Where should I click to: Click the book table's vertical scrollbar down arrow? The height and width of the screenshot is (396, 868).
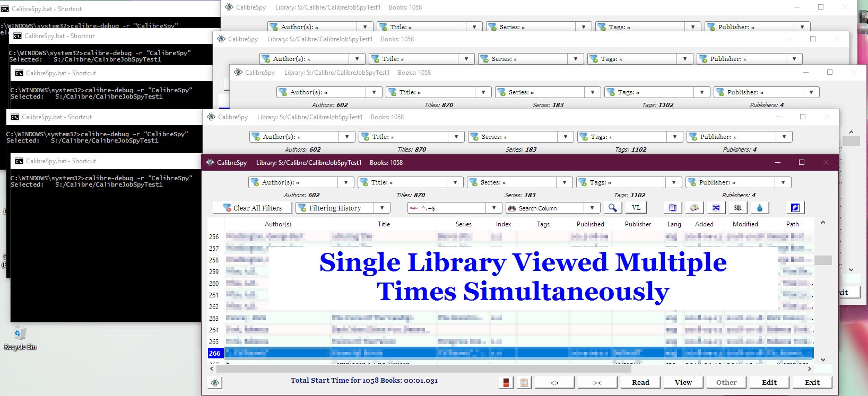[823, 359]
